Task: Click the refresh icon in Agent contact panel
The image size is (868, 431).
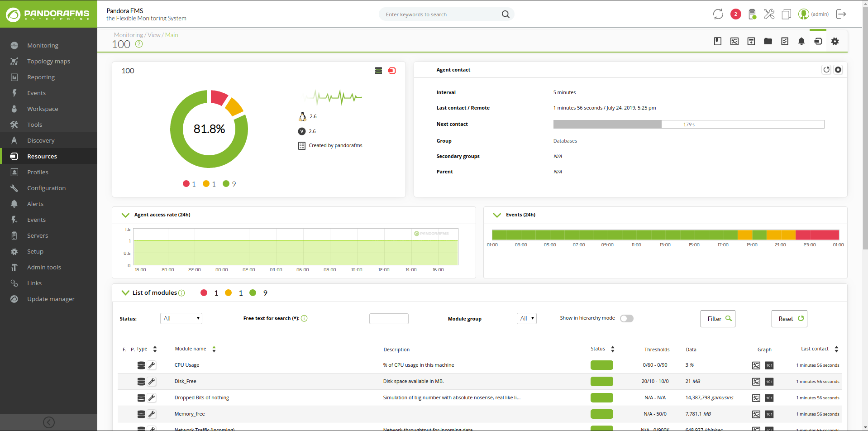Action: [x=826, y=70]
